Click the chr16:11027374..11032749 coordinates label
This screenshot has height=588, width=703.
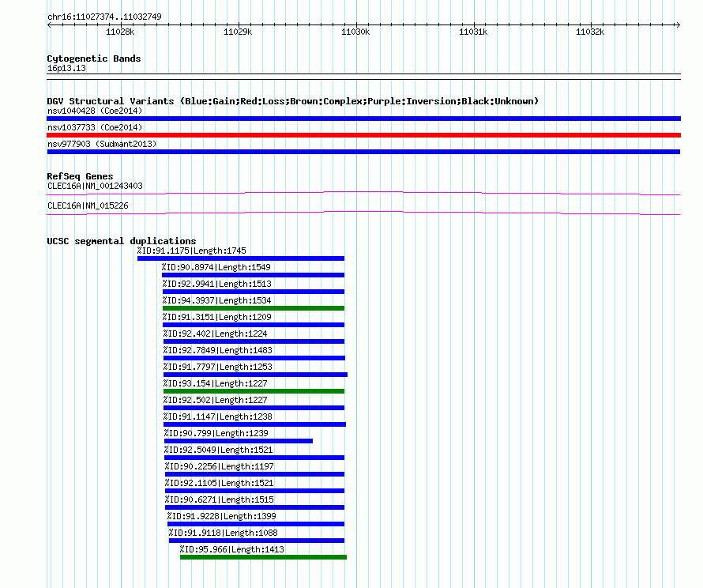click(x=104, y=17)
